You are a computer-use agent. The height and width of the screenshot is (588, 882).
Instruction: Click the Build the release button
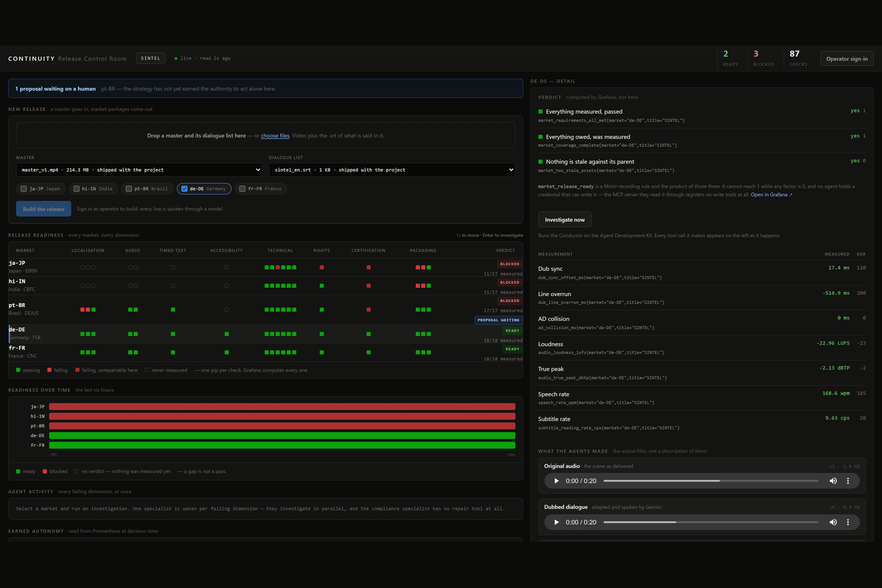pyautogui.click(x=44, y=209)
